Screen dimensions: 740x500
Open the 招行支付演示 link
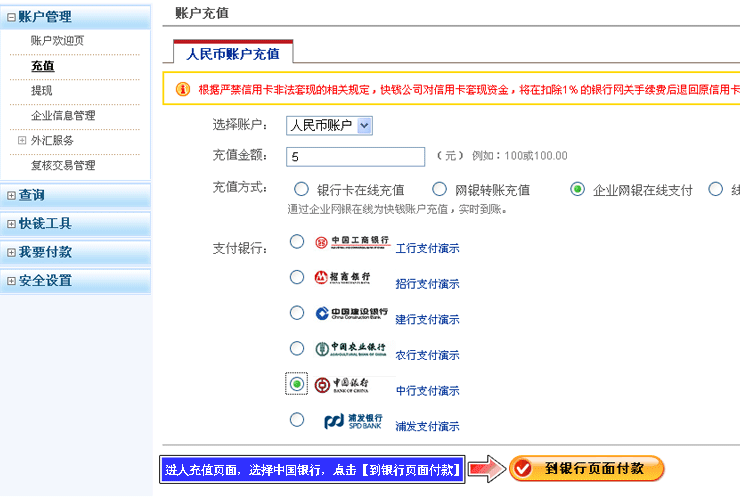point(427,284)
